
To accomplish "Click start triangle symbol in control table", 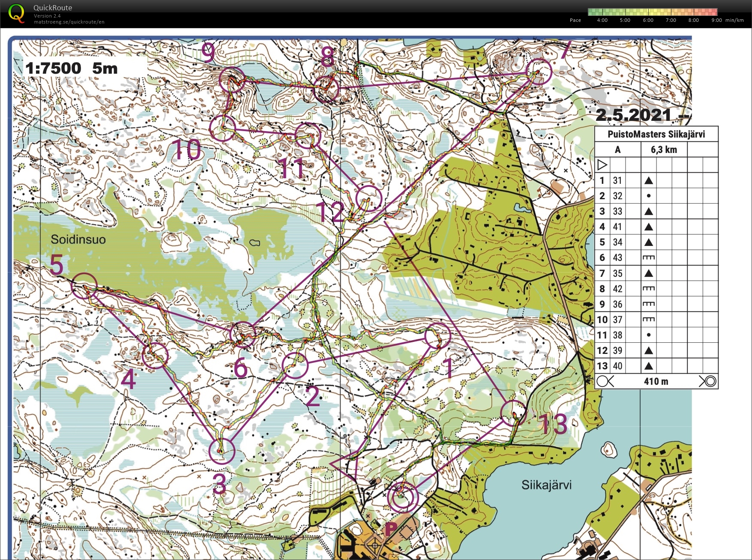I will (602, 165).
